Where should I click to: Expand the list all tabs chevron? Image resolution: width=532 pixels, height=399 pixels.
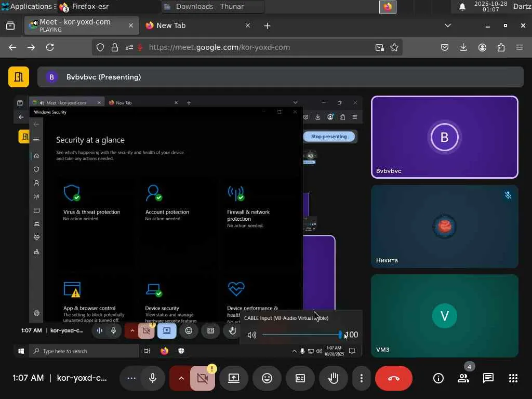[448, 25]
